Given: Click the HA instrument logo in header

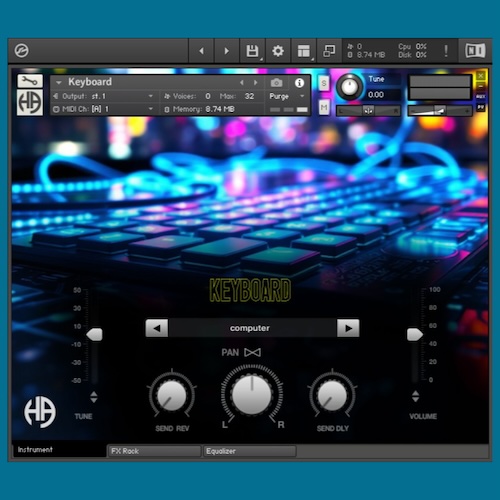Looking at the screenshot, I should (30, 102).
